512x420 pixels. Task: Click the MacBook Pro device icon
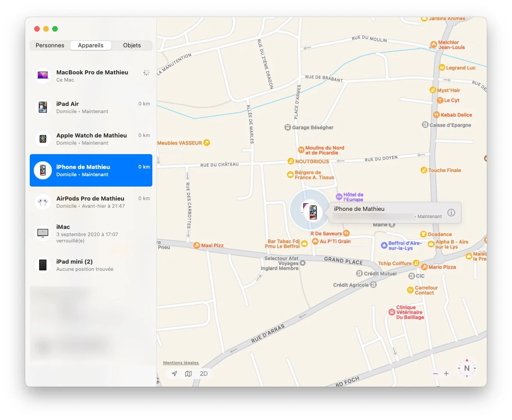coord(43,75)
